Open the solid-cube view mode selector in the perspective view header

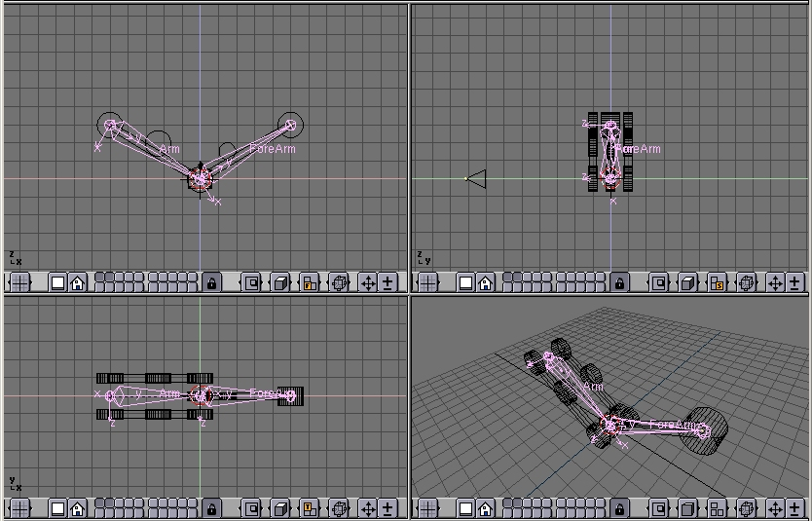(688, 508)
